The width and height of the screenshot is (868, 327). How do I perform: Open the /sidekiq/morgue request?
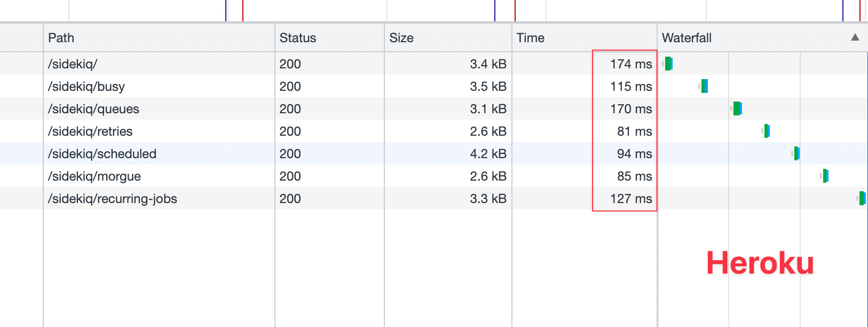click(x=94, y=176)
